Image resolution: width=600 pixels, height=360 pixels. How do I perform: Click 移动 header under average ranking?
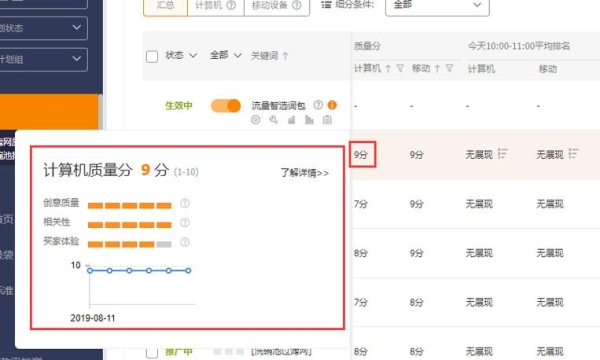coord(548,69)
